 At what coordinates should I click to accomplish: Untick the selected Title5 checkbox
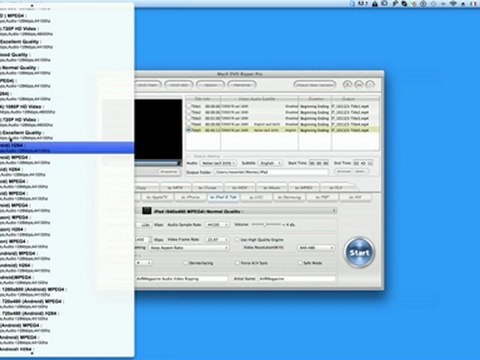pyautogui.click(x=189, y=130)
